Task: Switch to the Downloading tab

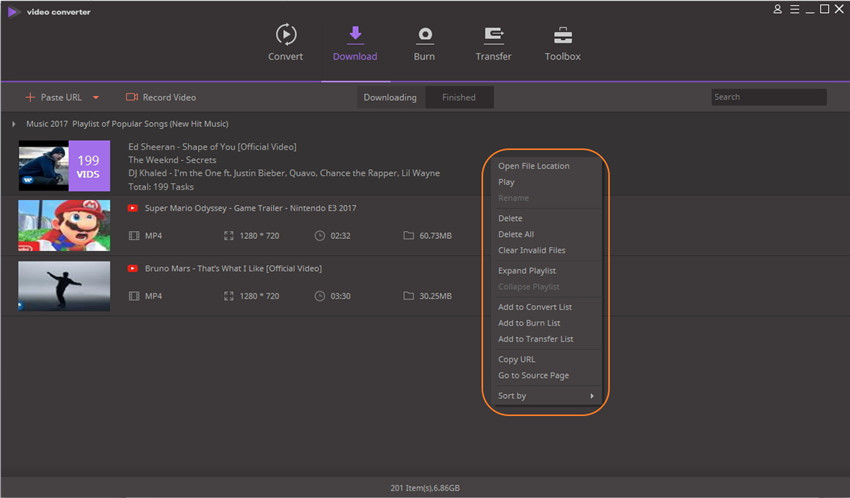Action: tap(390, 98)
